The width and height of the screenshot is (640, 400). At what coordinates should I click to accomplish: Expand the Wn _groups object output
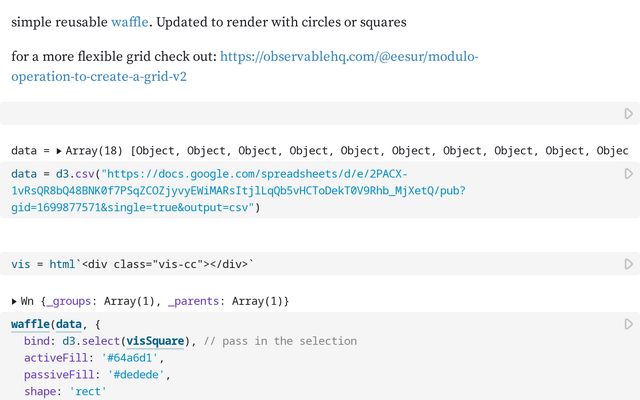point(15,301)
